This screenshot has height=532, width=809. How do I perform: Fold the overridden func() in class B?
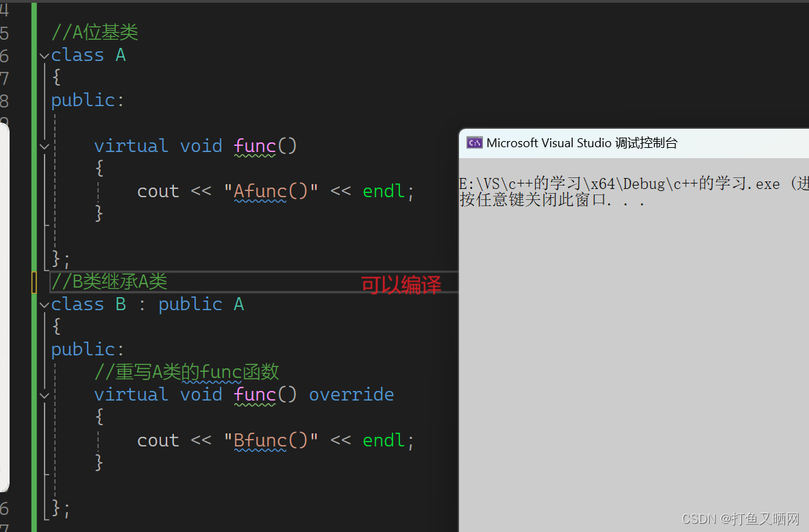tap(45, 395)
